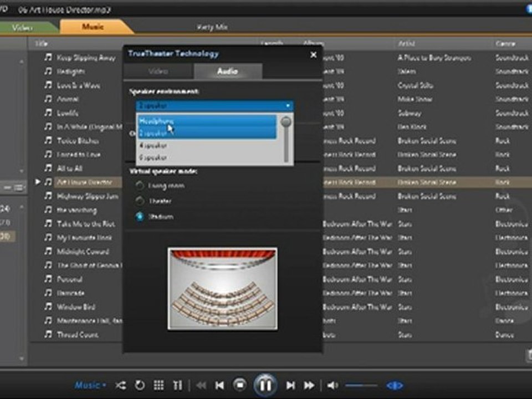Screen dimensions: 532x399
Task: Choose Headphone from the speaker list
Action: coord(157,121)
